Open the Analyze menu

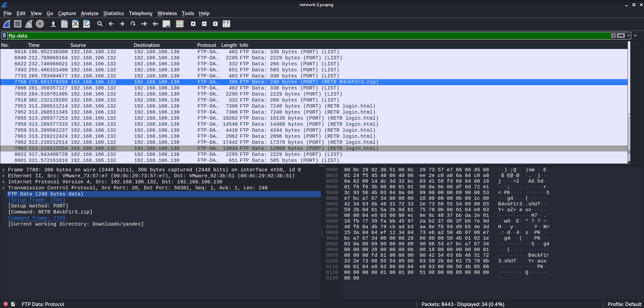[x=90, y=13]
